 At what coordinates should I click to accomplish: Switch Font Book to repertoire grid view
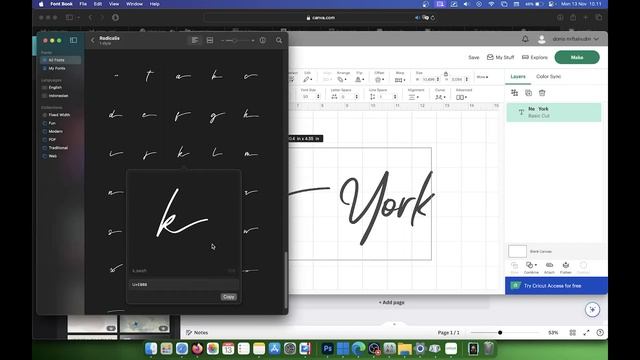tap(210, 40)
